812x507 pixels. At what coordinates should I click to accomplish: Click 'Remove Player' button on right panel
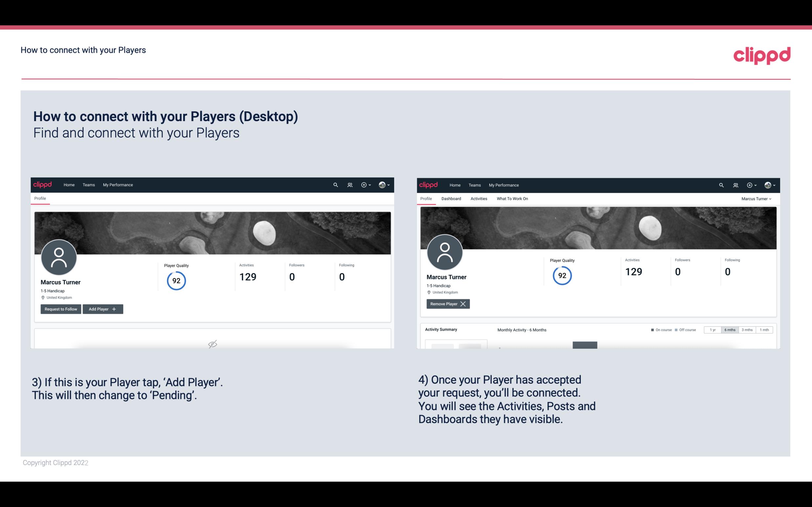click(x=447, y=304)
